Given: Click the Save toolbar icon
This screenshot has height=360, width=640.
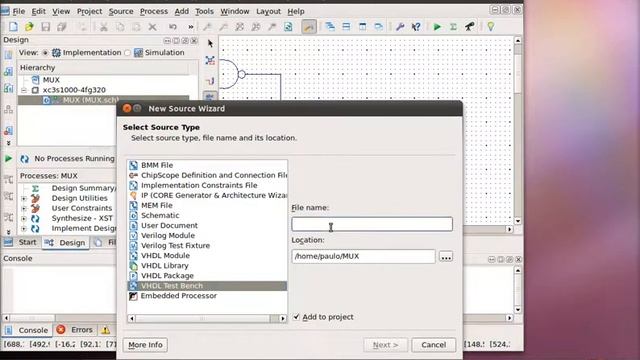Looking at the screenshot, I should [x=45, y=27].
